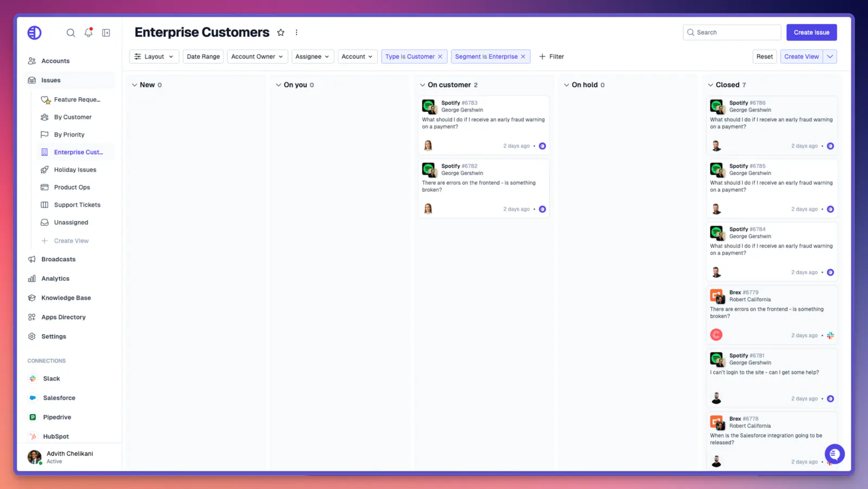868x489 pixels.
Task: Focus the Search input field
Action: pyautogui.click(x=732, y=33)
